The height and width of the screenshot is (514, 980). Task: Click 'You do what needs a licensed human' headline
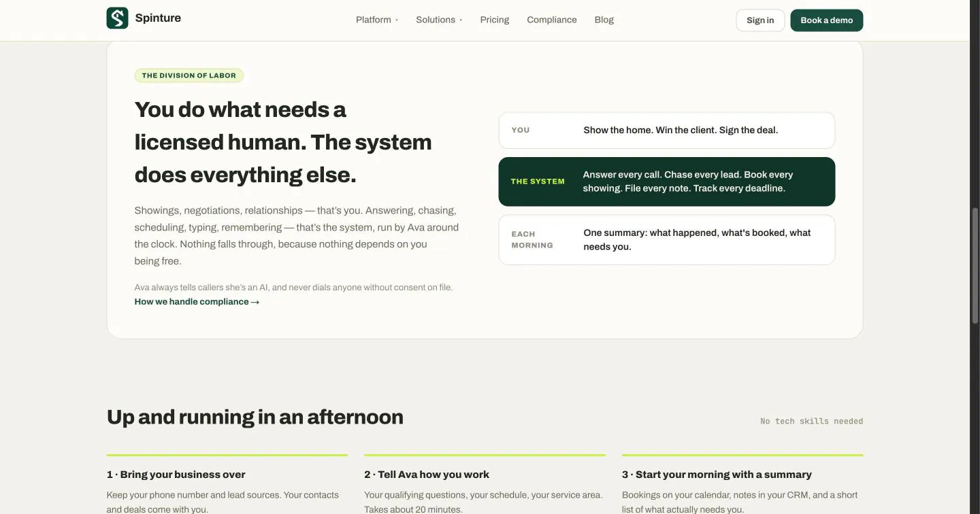283,142
